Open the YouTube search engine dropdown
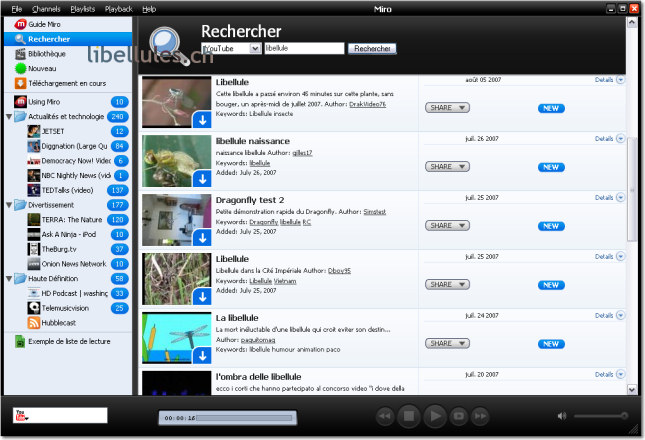 255,49
